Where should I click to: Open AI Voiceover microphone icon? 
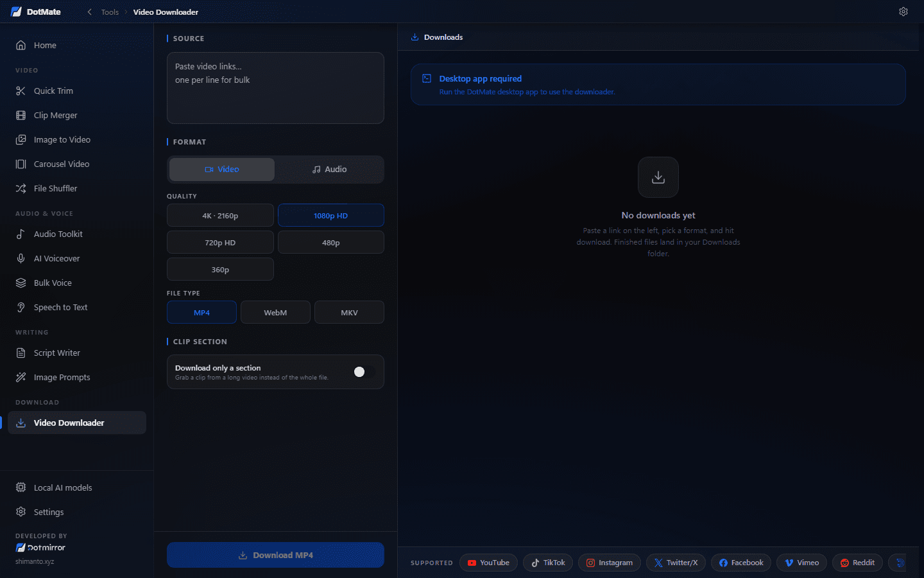click(x=21, y=258)
